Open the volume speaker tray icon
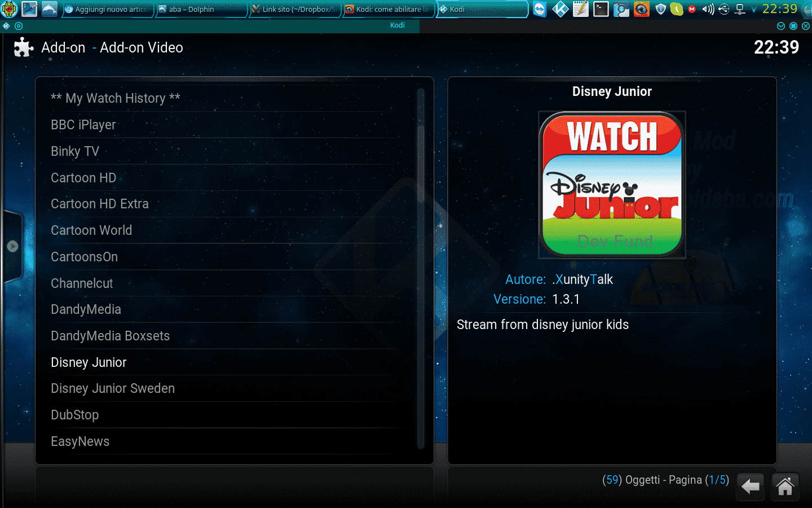 coord(708,9)
